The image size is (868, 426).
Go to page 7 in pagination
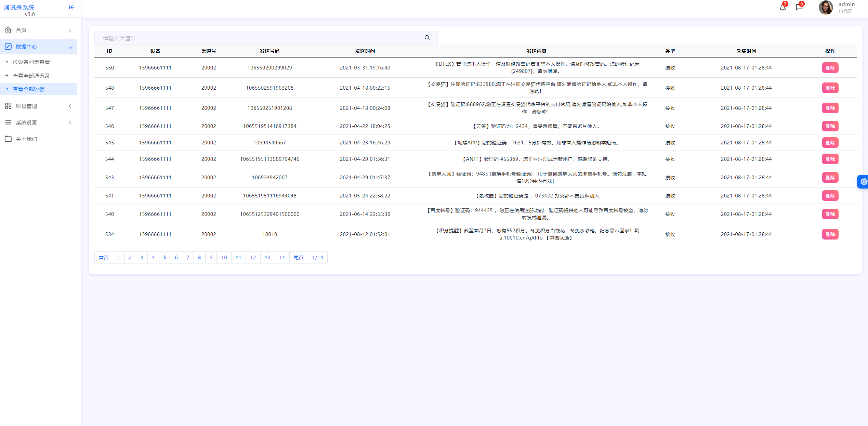[188, 258]
